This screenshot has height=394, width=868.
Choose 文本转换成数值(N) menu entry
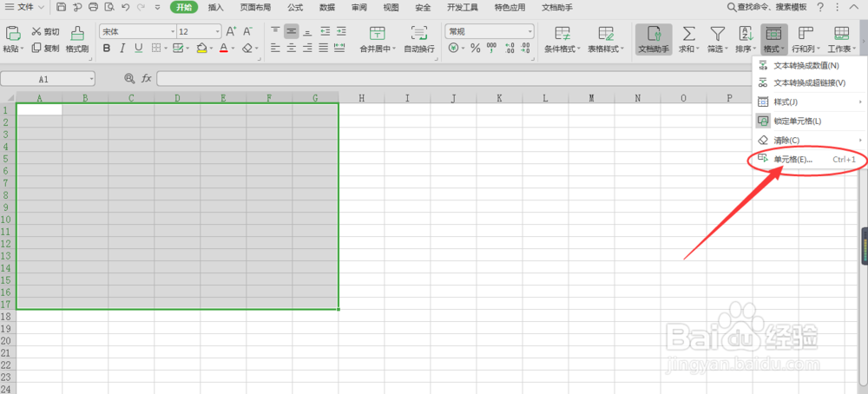(x=808, y=66)
